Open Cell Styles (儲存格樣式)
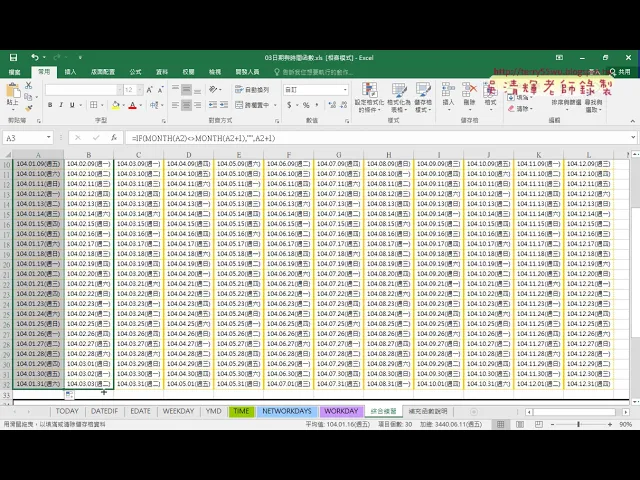 [423, 98]
